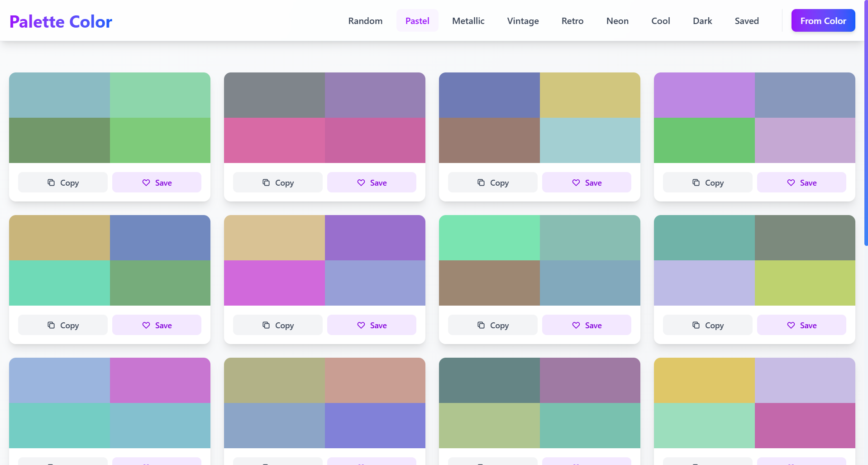Select the Neon category
868x465 pixels.
tap(617, 20)
